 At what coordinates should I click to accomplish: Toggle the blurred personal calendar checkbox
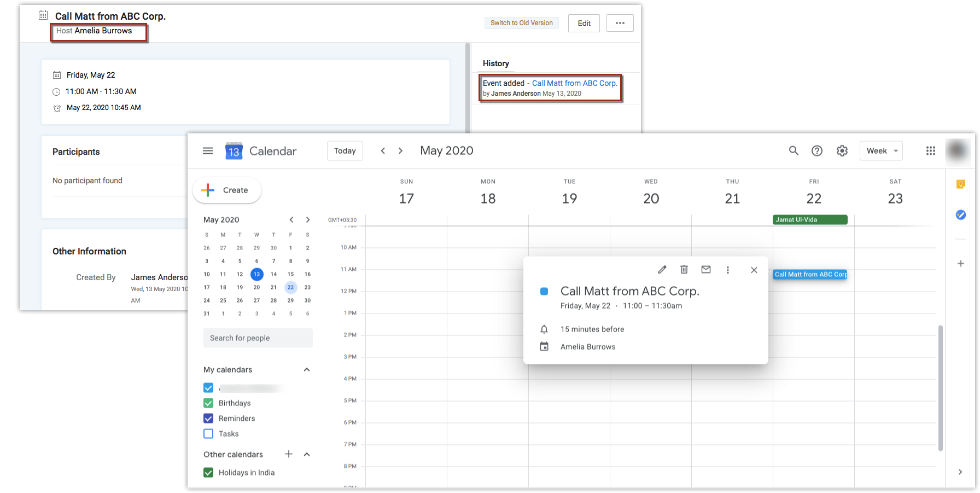[x=208, y=388]
